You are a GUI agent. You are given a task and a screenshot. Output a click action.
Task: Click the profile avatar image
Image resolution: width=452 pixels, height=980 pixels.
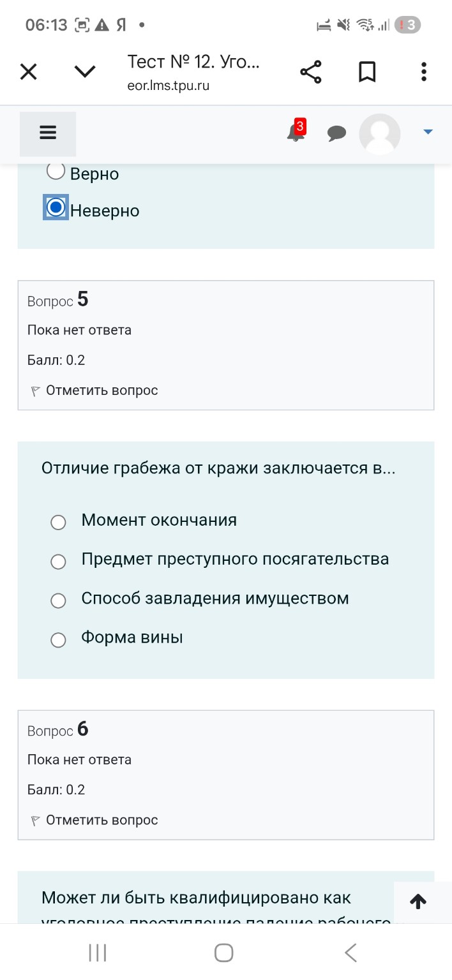[379, 133]
